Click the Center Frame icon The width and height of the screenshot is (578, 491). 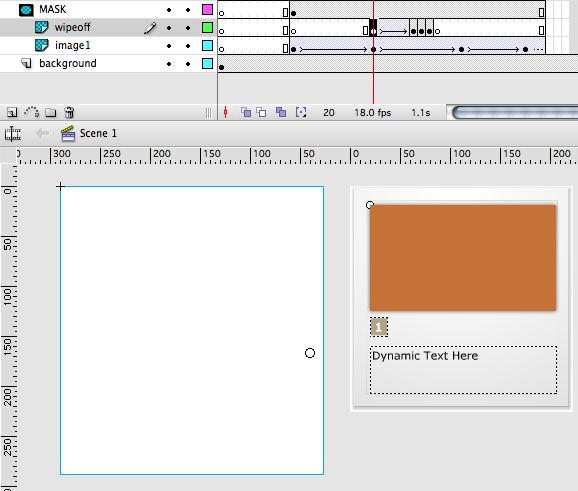(x=226, y=112)
